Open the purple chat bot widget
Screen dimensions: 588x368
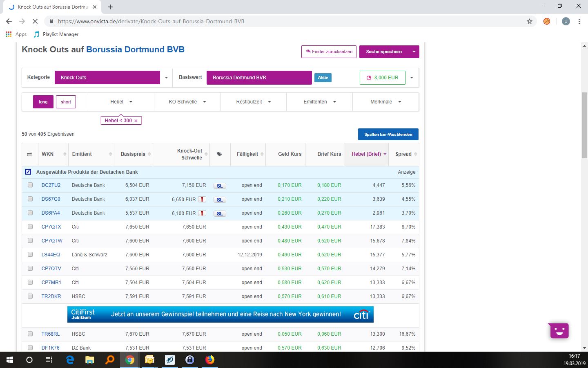point(559,330)
